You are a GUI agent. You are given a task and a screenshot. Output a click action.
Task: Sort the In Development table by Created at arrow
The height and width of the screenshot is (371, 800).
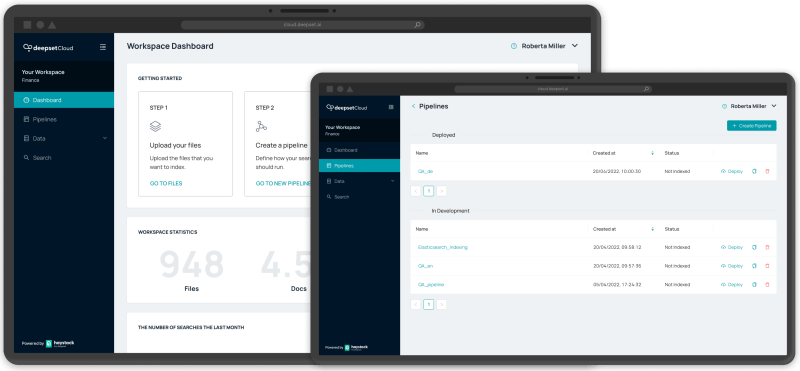tap(652, 229)
